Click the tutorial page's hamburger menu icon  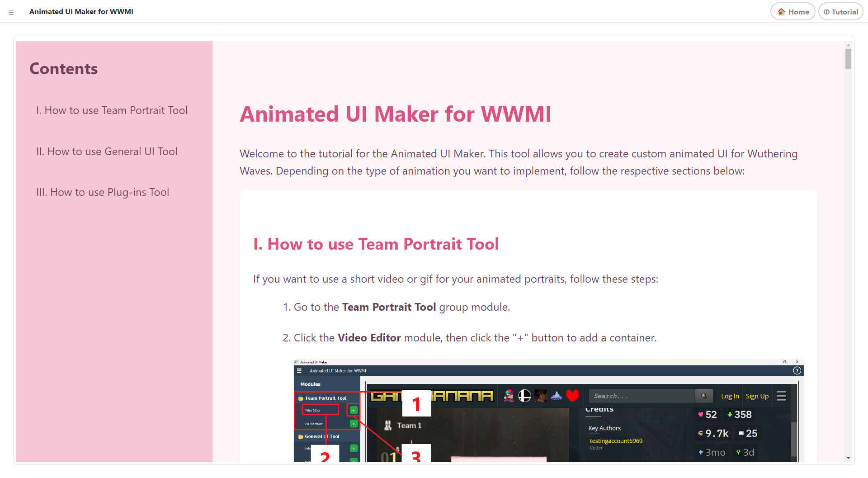(11, 12)
